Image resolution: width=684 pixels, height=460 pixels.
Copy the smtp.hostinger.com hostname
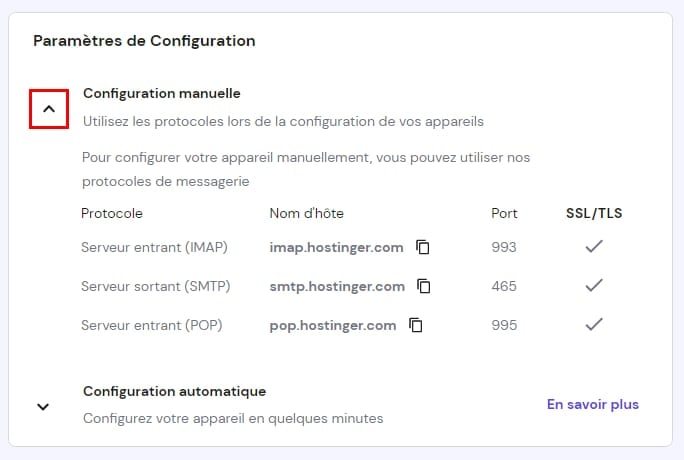click(424, 286)
